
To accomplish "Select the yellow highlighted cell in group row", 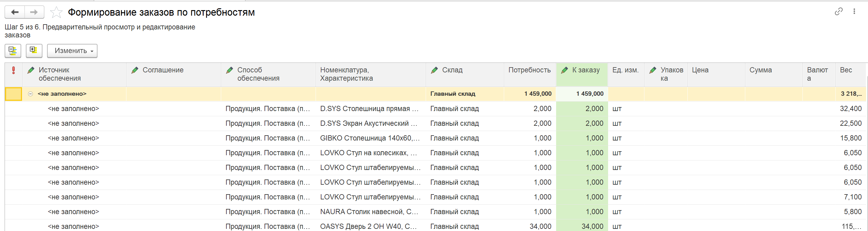I will click(x=14, y=94).
